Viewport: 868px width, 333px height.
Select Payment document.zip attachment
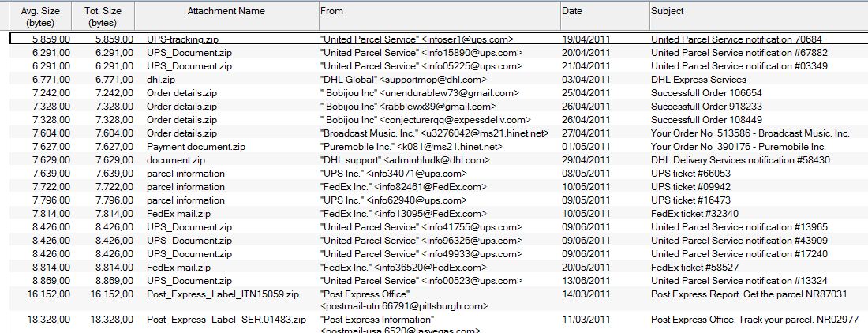coord(196,147)
